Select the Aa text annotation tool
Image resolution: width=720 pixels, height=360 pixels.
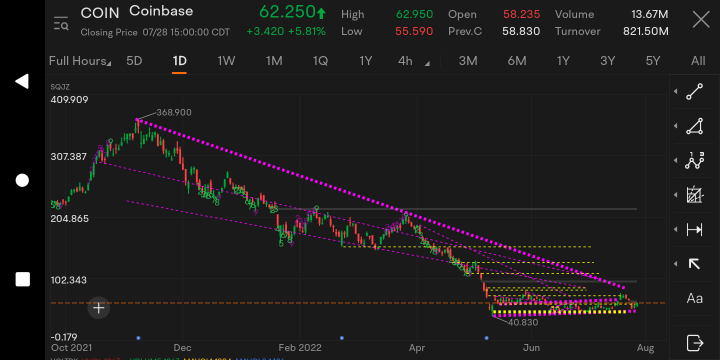(694, 298)
